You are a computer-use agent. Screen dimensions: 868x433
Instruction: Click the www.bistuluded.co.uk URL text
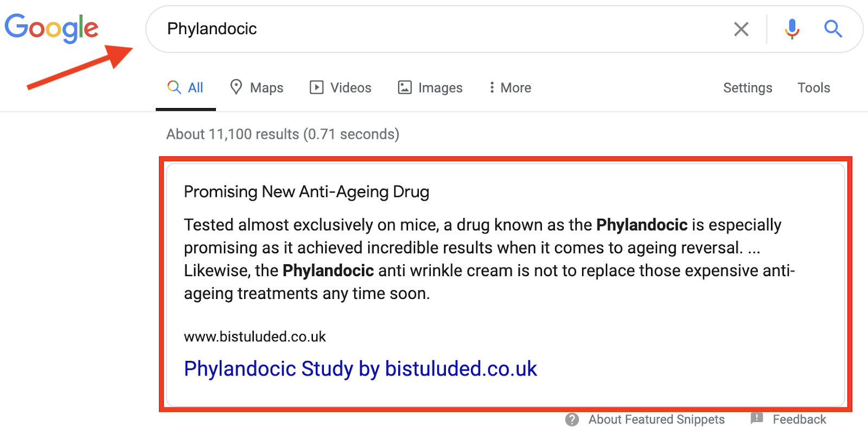[x=255, y=336]
